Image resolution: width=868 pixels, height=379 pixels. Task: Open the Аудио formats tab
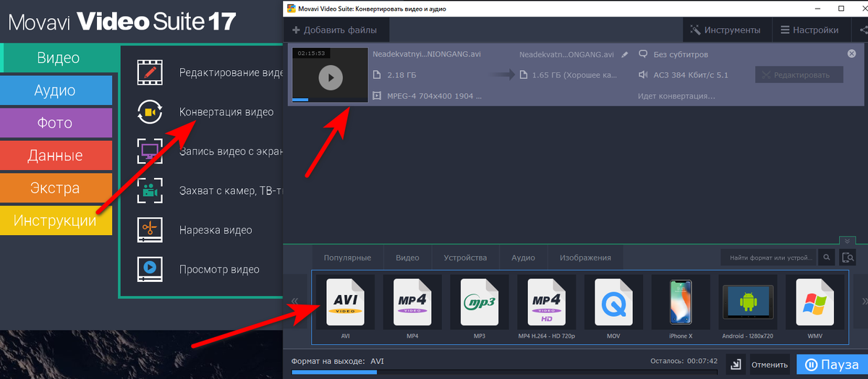pyautogui.click(x=523, y=257)
